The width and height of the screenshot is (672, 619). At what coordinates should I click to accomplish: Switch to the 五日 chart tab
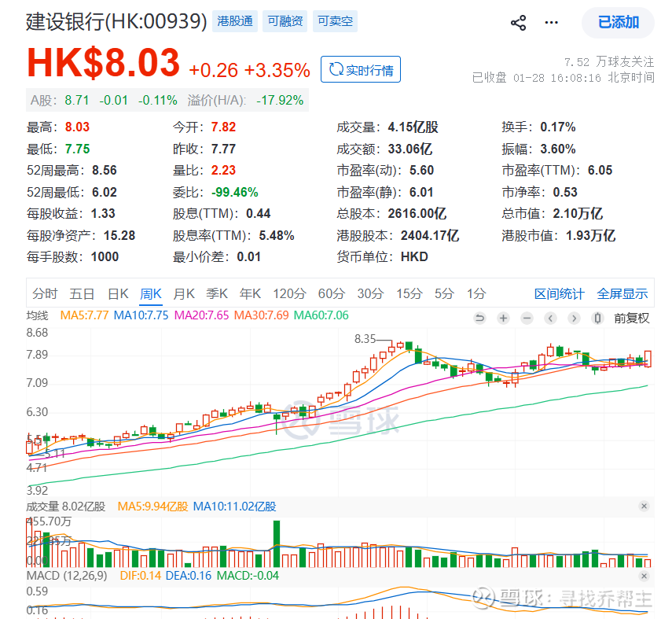click(82, 294)
